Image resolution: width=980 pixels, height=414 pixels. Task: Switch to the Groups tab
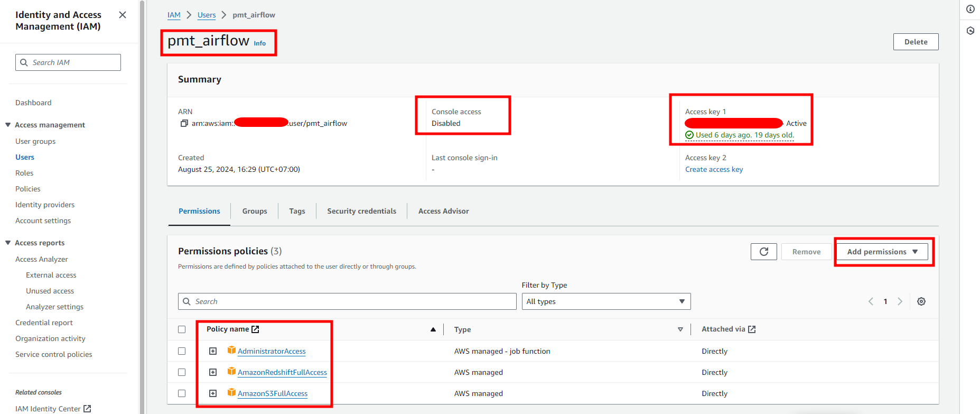pos(255,211)
